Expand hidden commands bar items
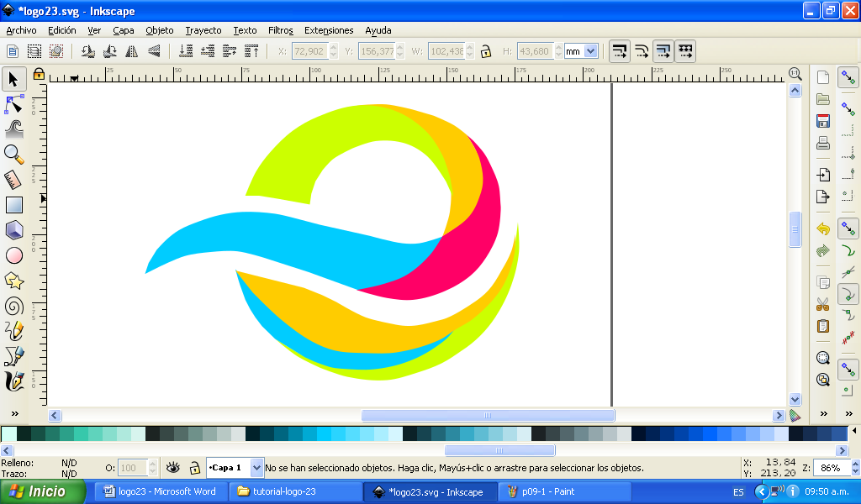The height and width of the screenshot is (504, 861). [824, 413]
